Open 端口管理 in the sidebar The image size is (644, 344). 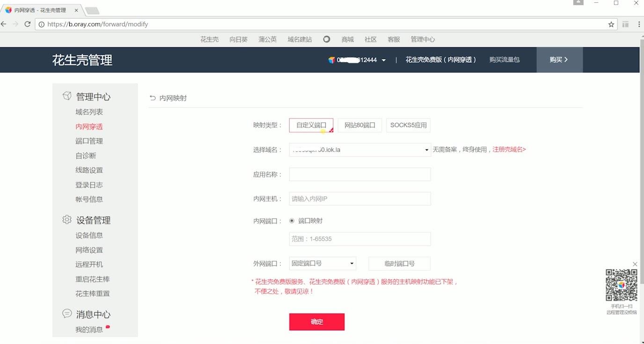coord(89,141)
